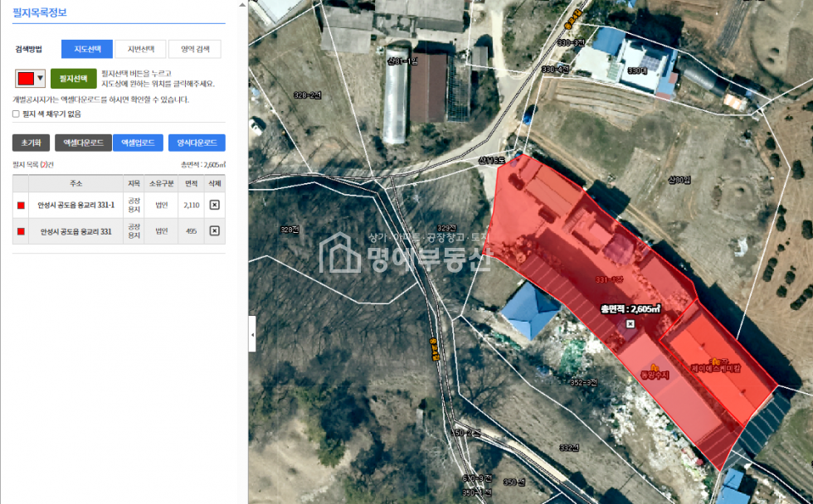Click the 동양수지 marker on the map
813x504 pixels.
click(654, 366)
